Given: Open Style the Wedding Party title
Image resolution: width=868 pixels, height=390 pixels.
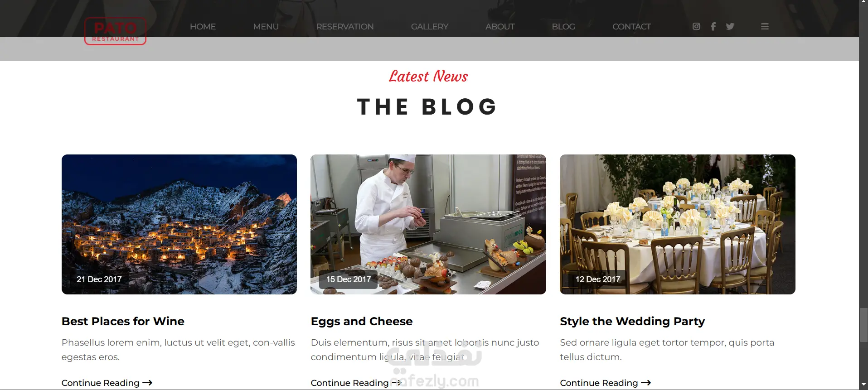Looking at the screenshot, I should (632, 321).
